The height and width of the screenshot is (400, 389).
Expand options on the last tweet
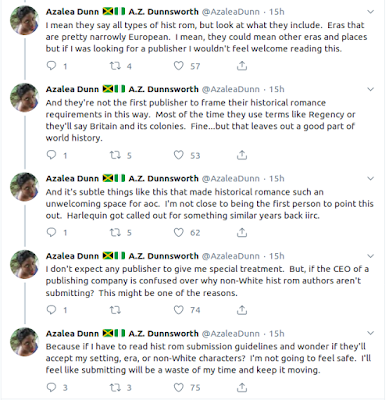coord(370,333)
